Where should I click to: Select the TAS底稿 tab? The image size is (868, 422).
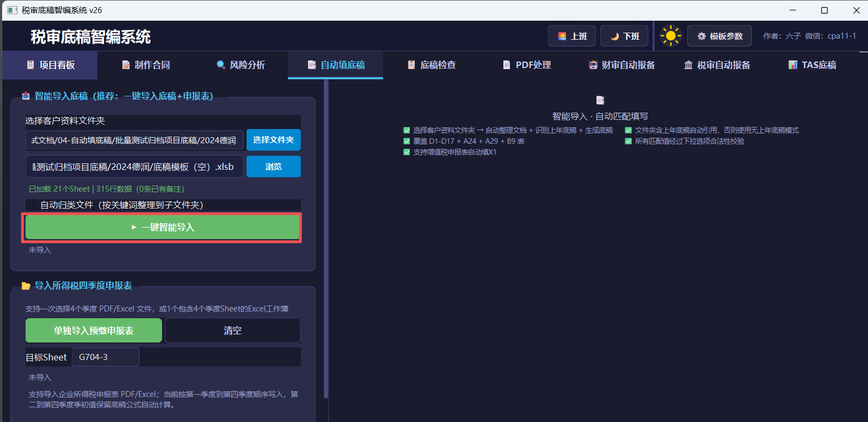click(812, 65)
